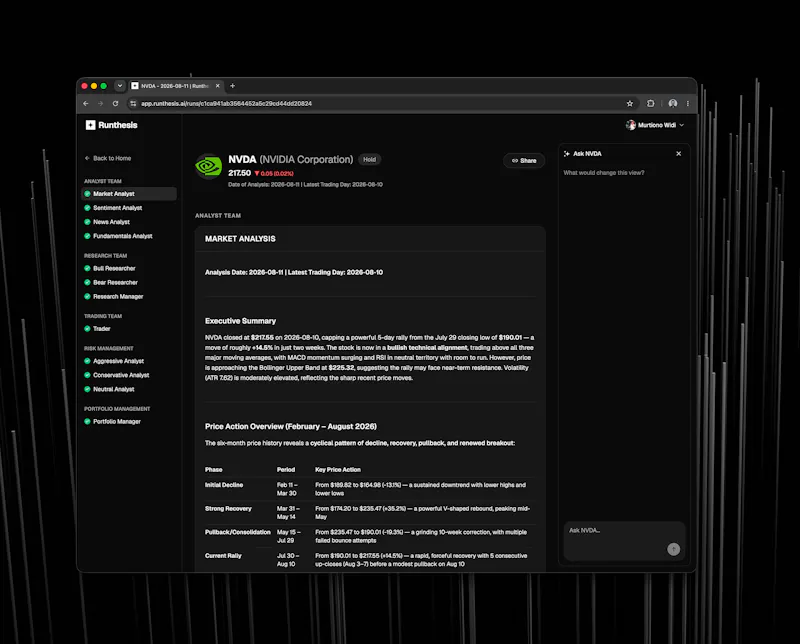800x644 pixels.
Task: Click the Hold rating badge
Action: coord(369,160)
